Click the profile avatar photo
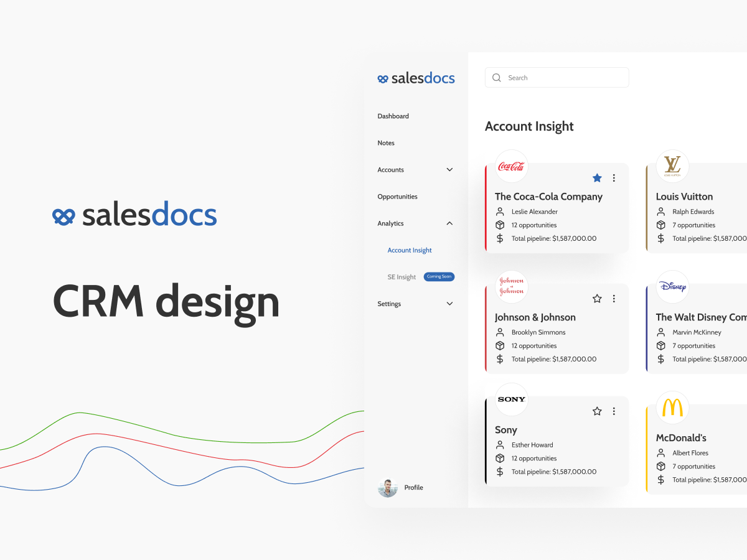747x560 pixels. (x=388, y=488)
